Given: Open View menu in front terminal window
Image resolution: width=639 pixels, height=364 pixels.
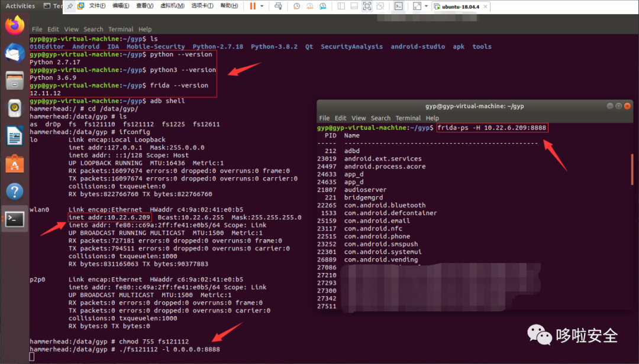Looking at the screenshot, I should point(359,118).
